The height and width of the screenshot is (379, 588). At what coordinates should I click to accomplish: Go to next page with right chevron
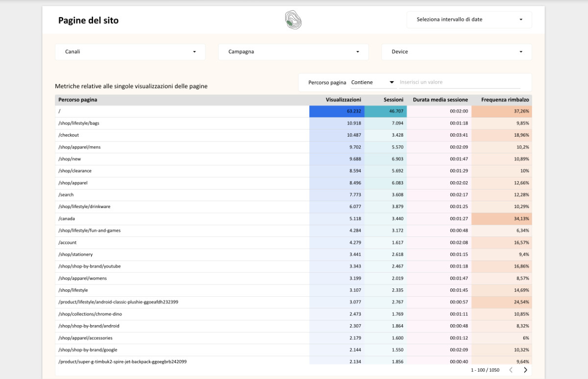click(525, 370)
